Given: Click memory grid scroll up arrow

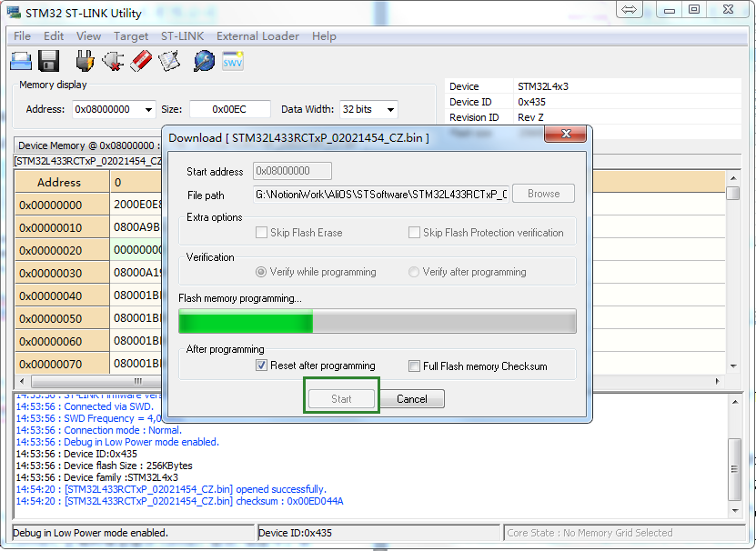Looking at the screenshot, I should point(733,178).
